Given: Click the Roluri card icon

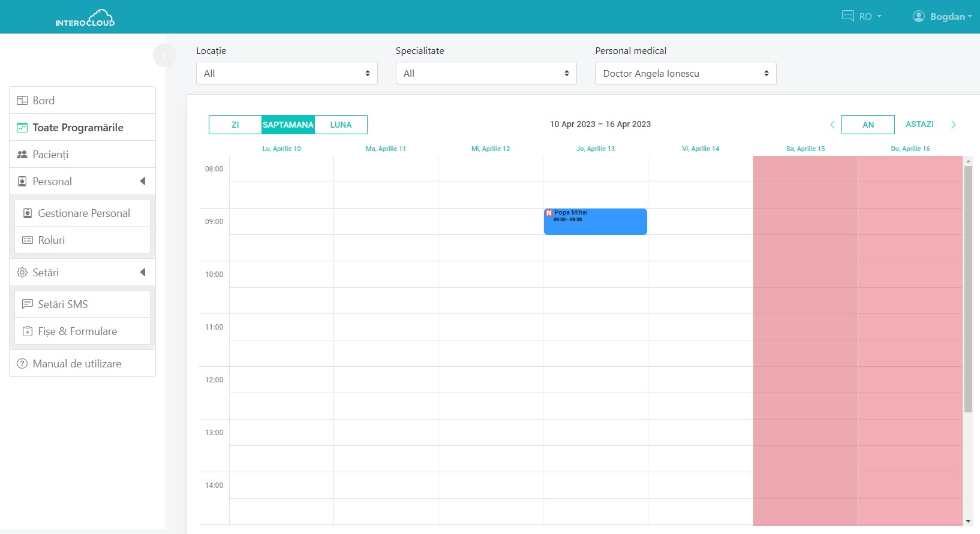Looking at the screenshot, I should (28, 240).
